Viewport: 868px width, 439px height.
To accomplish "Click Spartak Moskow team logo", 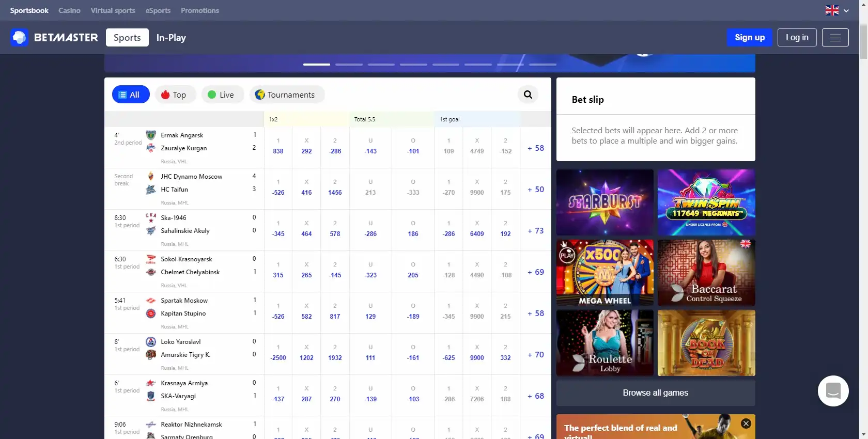I will click(x=151, y=300).
